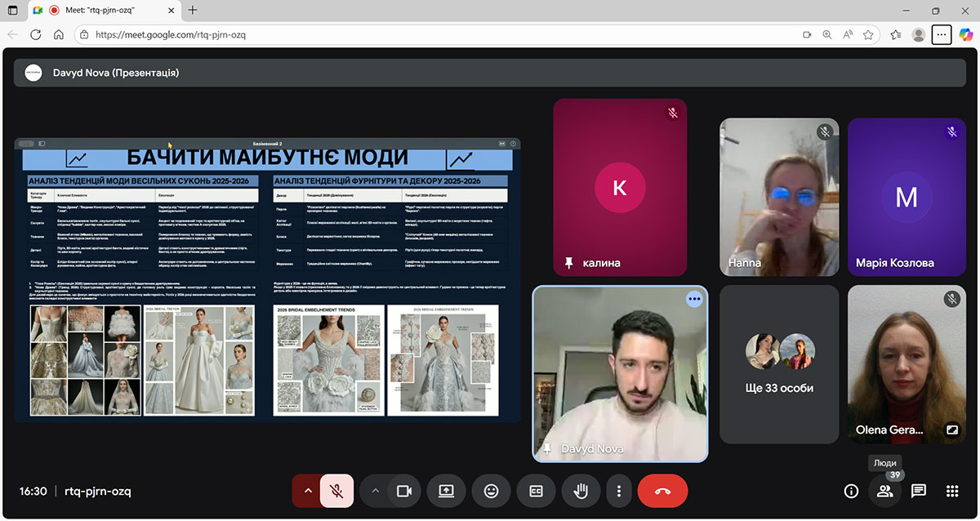Toggle the camera on or off
Screen dimensions: 980x521
tap(403, 491)
